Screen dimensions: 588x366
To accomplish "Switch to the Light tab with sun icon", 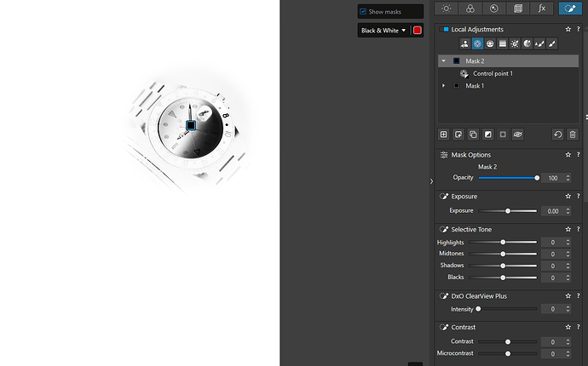I will (x=447, y=9).
